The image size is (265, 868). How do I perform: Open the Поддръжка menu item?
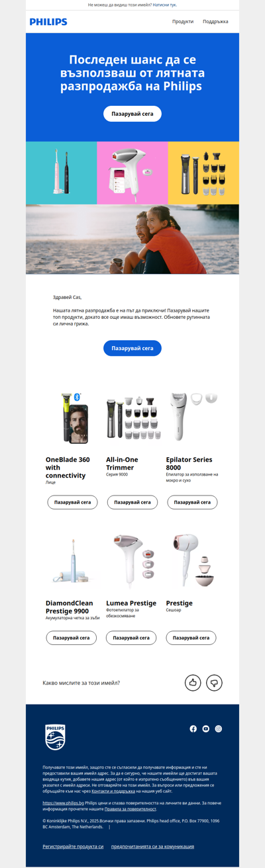click(215, 22)
